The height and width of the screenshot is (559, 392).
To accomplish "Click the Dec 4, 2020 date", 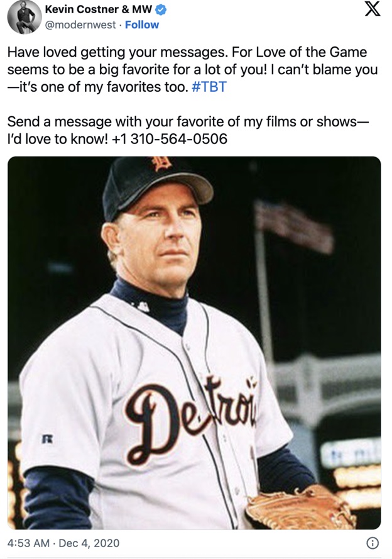I will [89, 543].
